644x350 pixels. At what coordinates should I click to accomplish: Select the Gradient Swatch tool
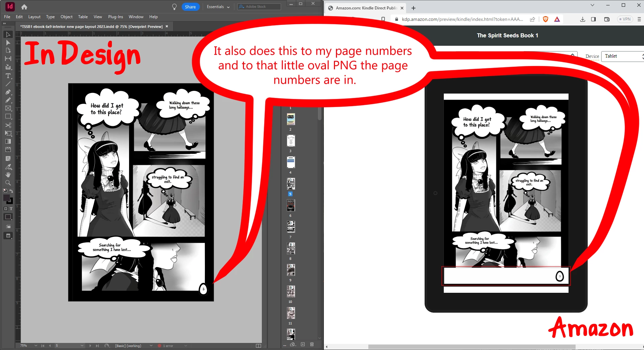pyautogui.click(x=8, y=141)
